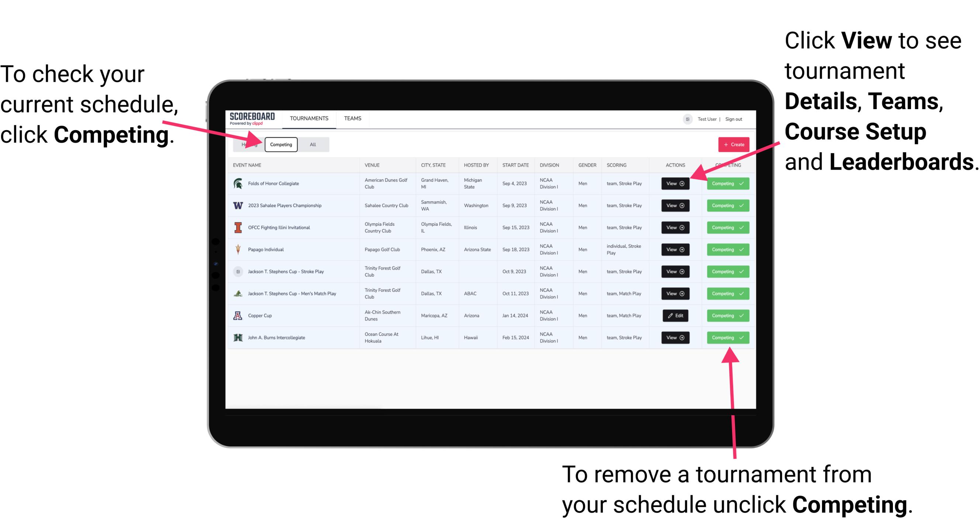The width and height of the screenshot is (980, 527).
Task: Expand the Home dropdown tab
Action: coord(249,145)
